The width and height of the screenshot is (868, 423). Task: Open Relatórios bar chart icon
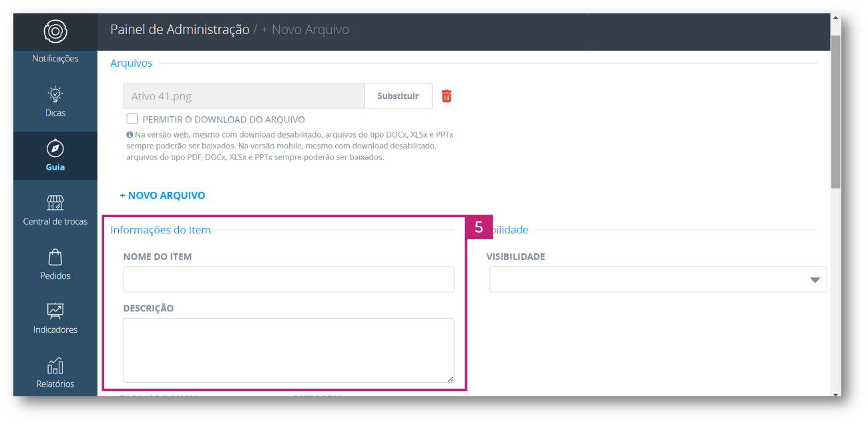[55, 366]
